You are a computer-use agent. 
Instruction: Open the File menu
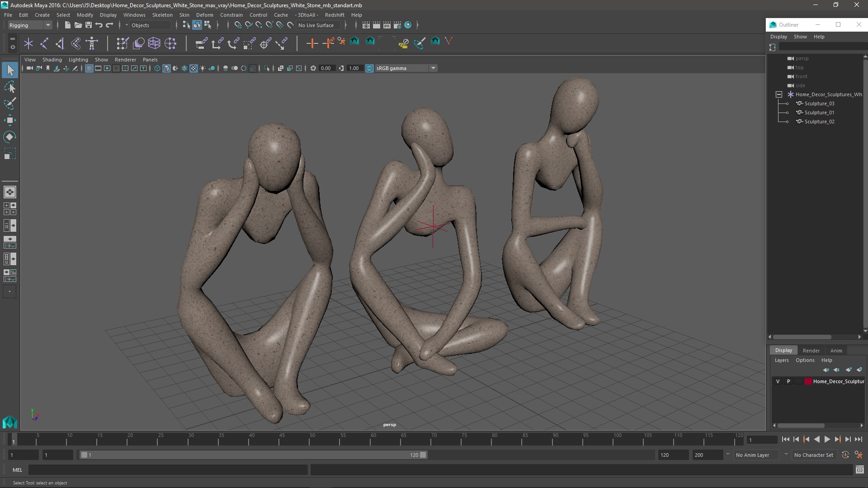point(8,15)
